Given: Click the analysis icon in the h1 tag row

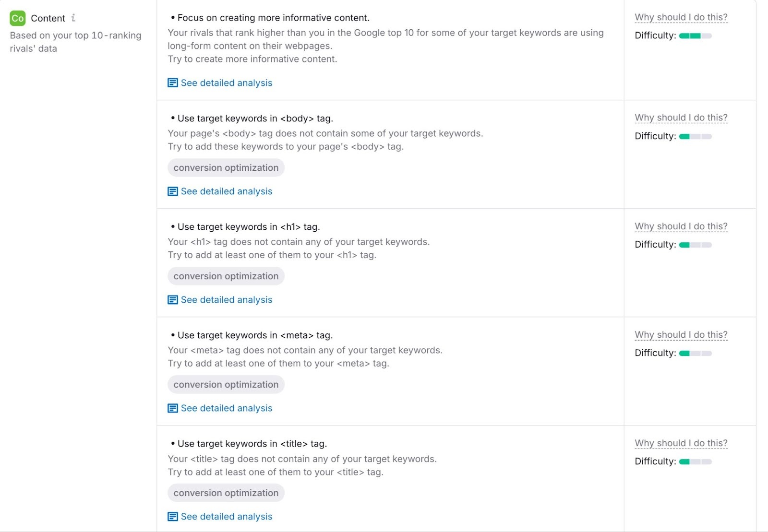Looking at the screenshot, I should pyautogui.click(x=172, y=299).
